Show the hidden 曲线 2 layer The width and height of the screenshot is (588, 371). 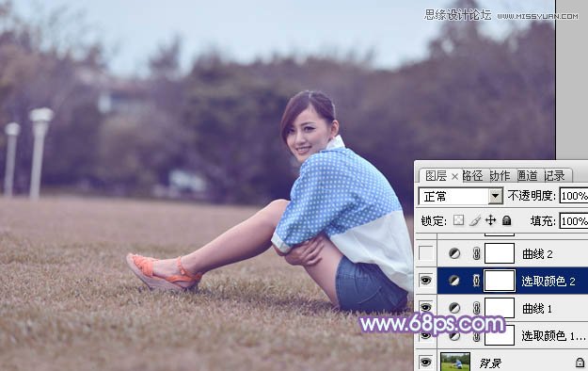point(426,253)
